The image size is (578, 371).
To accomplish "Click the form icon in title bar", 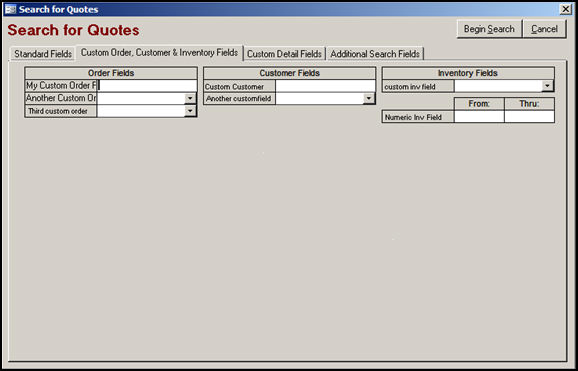I will (10, 9).
